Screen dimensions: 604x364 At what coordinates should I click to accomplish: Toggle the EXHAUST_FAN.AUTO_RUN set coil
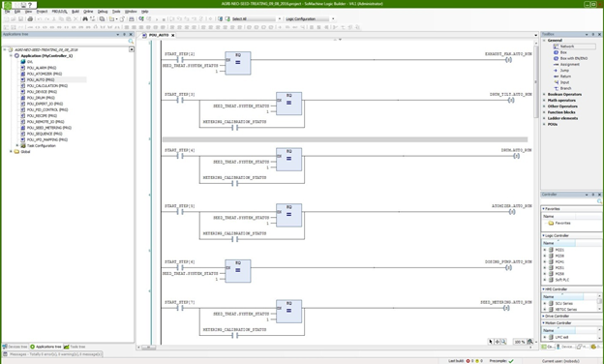(x=508, y=60)
